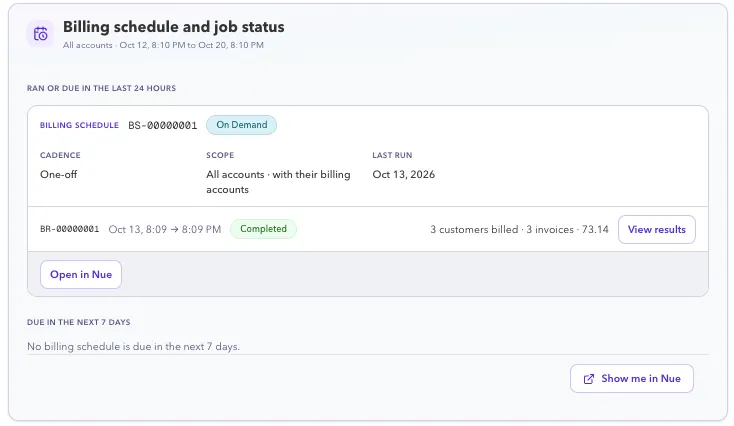The width and height of the screenshot is (734, 426).
Task: Click the CADENCE column label
Action: click(60, 155)
